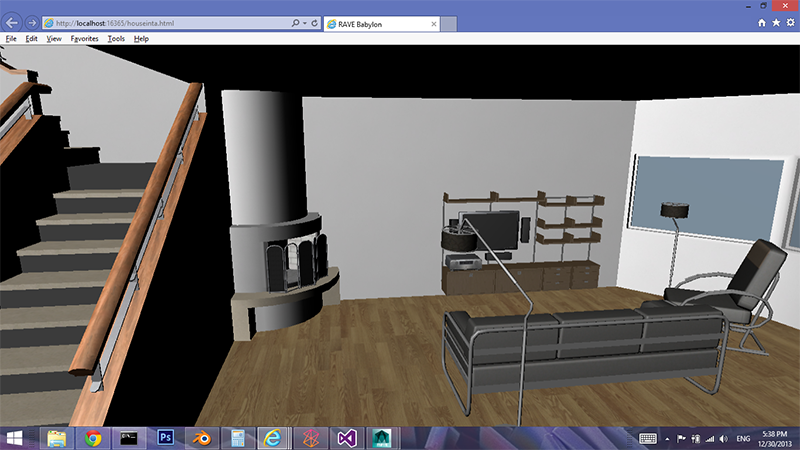The width and height of the screenshot is (800, 450).
Task: Switch to Internet Explorer taskbar icon
Action: (273, 438)
